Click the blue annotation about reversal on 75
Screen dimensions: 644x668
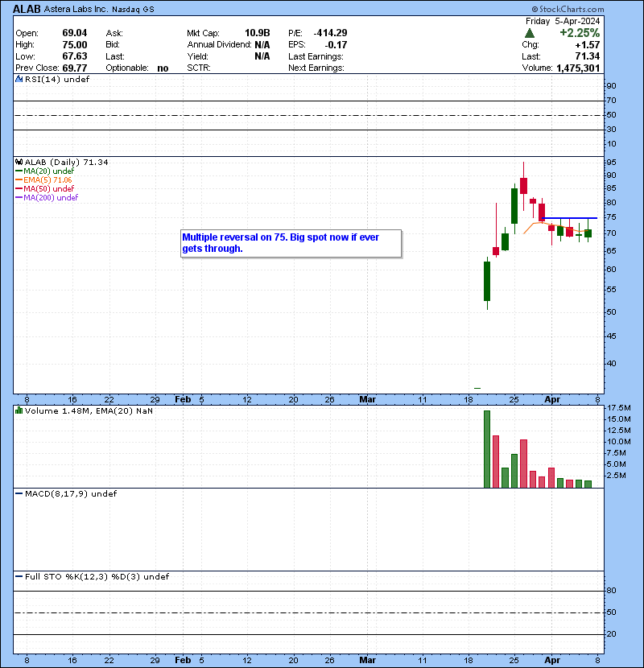[291, 243]
